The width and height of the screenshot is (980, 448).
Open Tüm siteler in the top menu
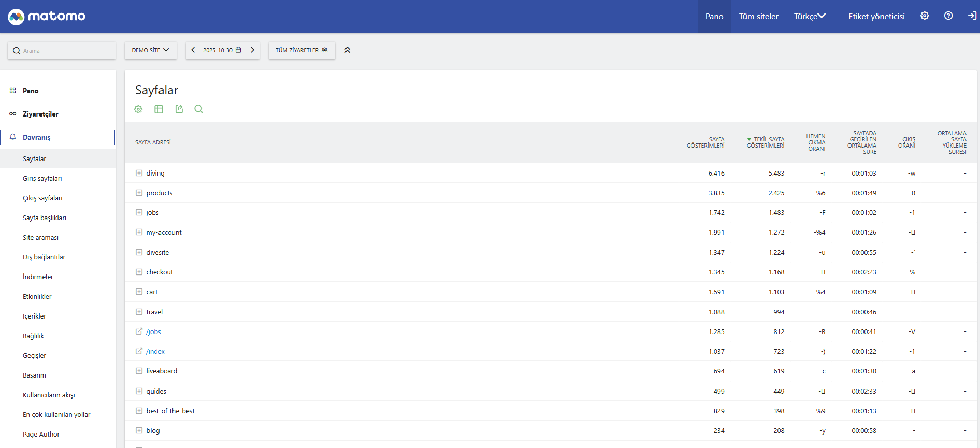(758, 17)
